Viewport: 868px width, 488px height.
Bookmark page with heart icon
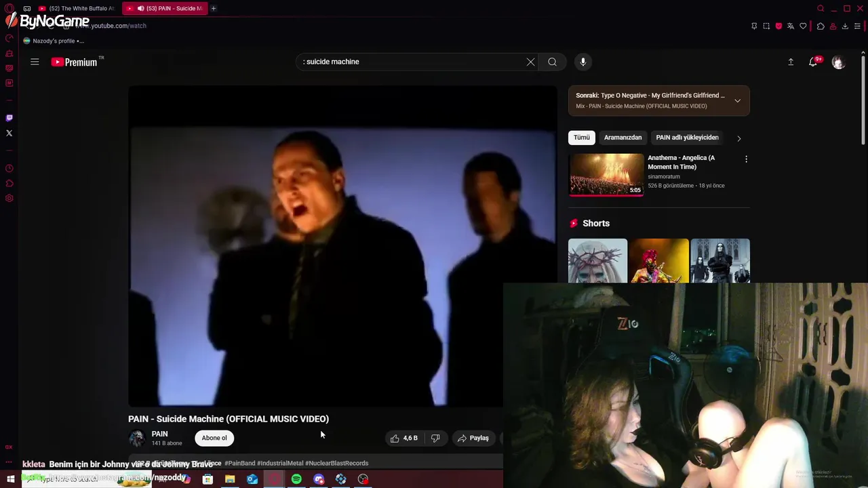pos(803,26)
